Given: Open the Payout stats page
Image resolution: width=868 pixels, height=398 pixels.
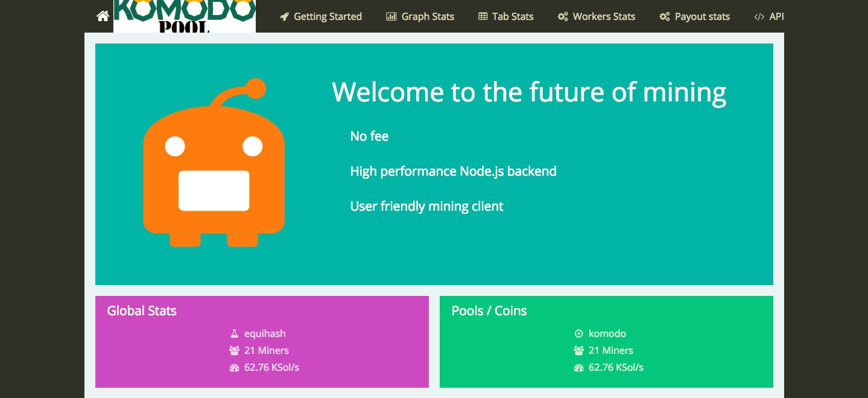Looking at the screenshot, I should click(702, 17).
